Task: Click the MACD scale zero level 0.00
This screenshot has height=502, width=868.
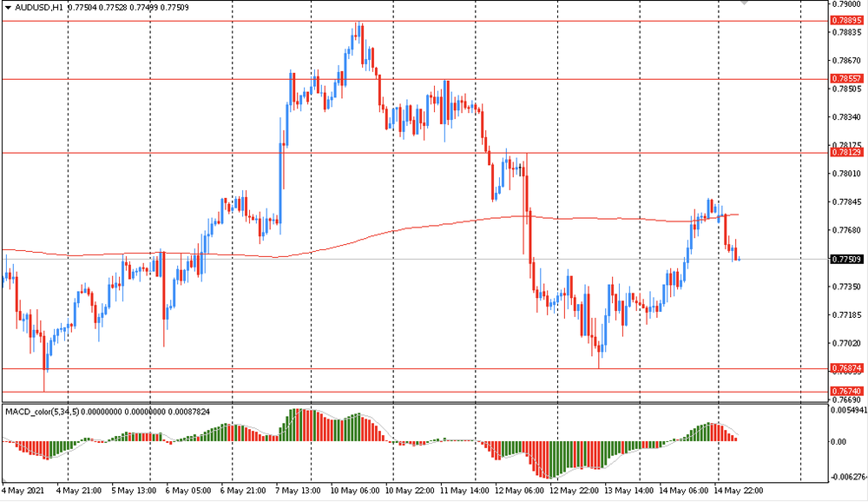Action: point(838,442)
